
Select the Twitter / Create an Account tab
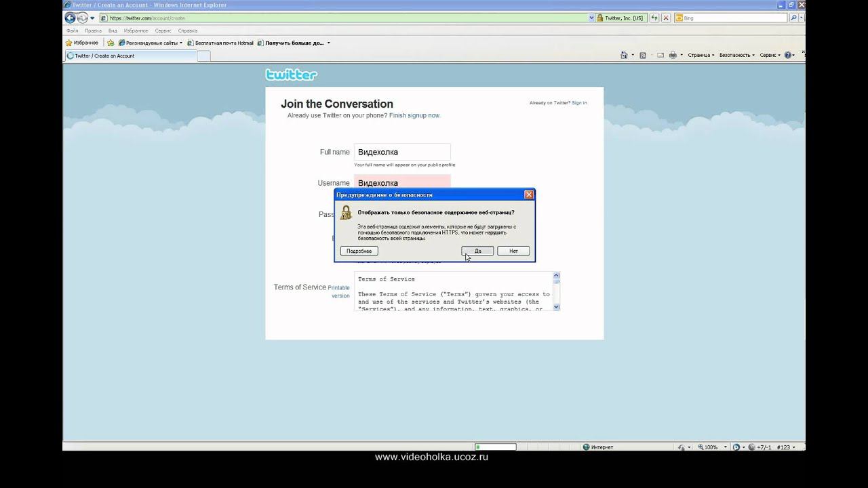[x=131, y=56]
